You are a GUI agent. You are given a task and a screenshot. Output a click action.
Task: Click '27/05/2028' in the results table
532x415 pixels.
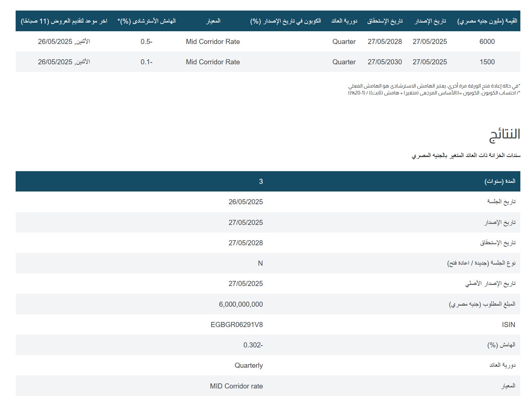click(x=245, y=243)
